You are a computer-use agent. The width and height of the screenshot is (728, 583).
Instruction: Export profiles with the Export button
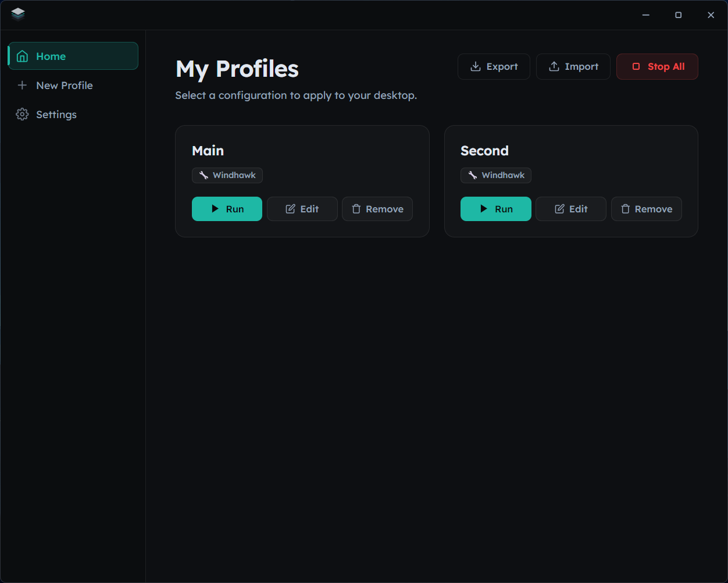(494, 66)
